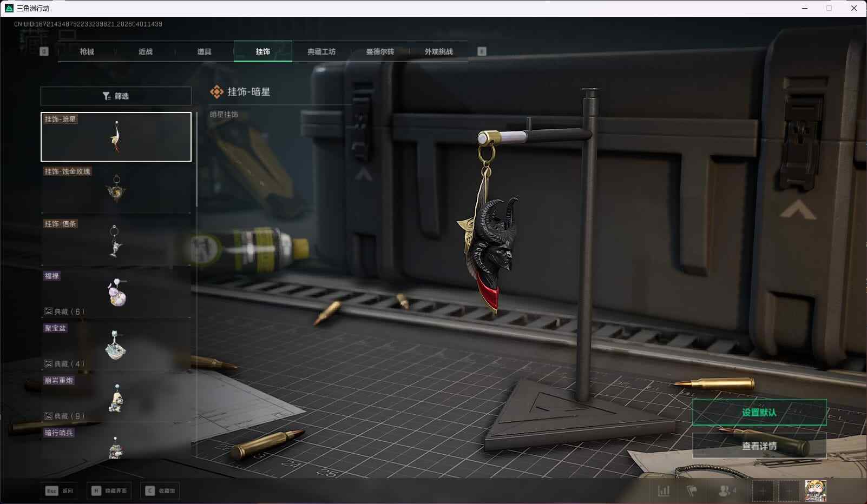This screenshot has width=867, height=504.
Task: Click the flag icon in bottom bar
Action: tap(692, 491)
